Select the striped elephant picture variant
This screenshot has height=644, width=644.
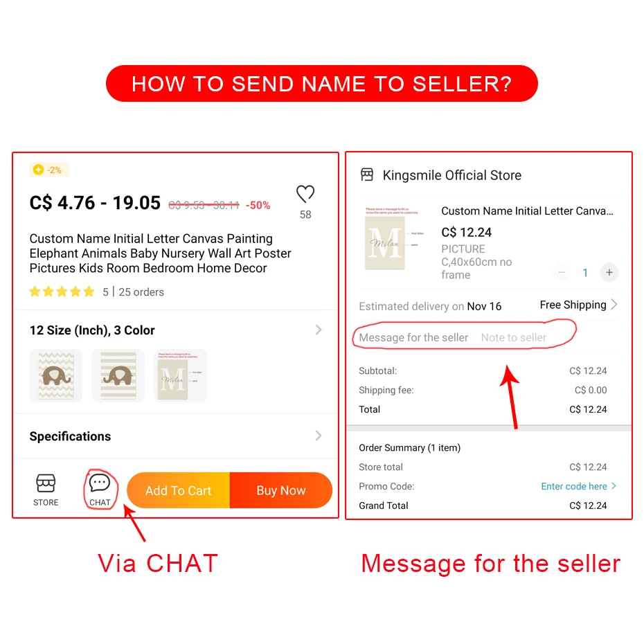point(118,375)
